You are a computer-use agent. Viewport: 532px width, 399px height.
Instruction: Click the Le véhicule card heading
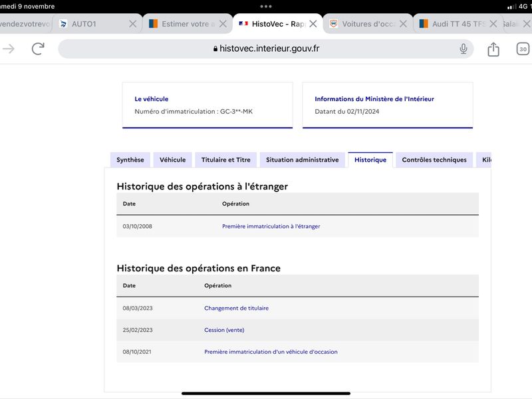point(152,99)
